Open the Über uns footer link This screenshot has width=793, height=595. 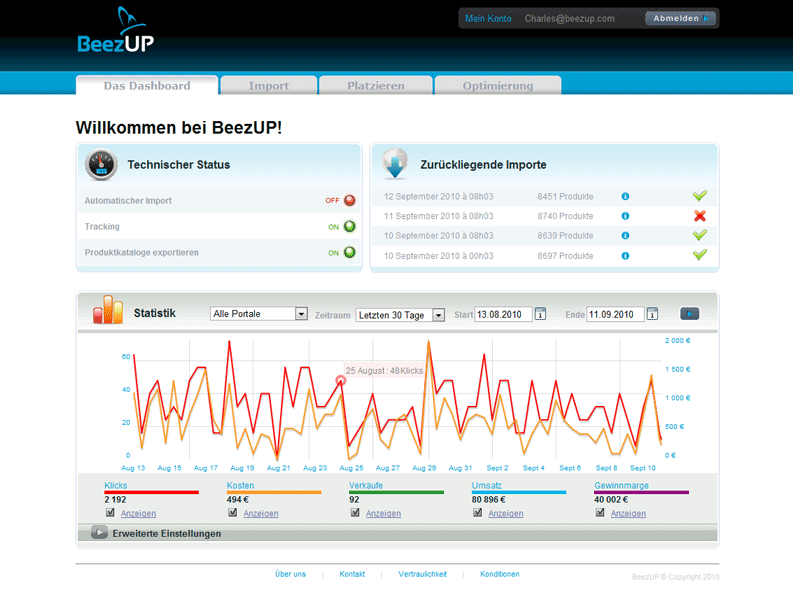point(290,574)
